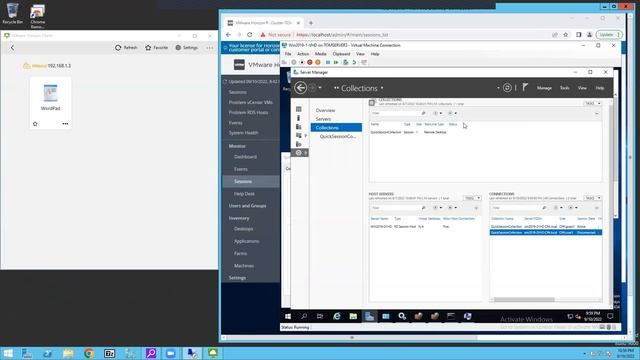
Task: Open Media menu in Virtual Machine Connection
Action: coord(320,54)
